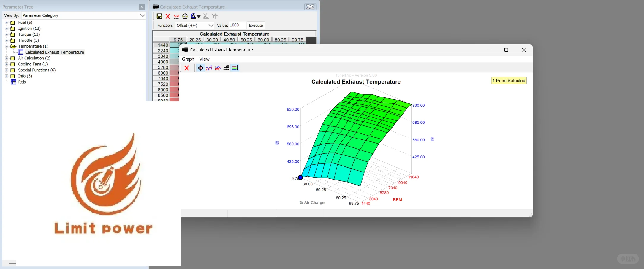Click the Value input field showing 1000
This screenshot has height=269, width=644.
tap(237, 25)
